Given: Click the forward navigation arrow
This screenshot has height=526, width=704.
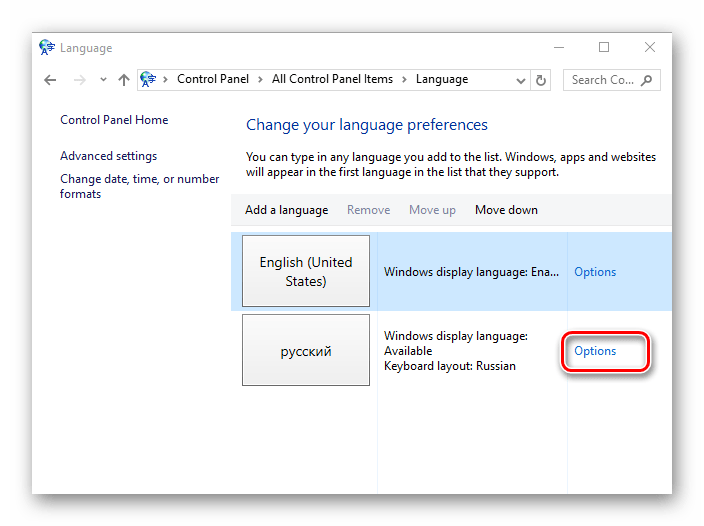Looking at the screenshot, I should tap(79, 80).
